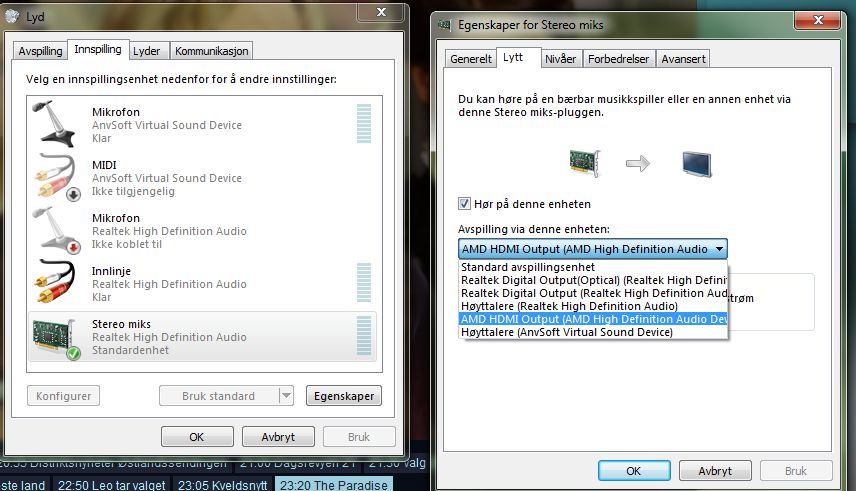This screenshot has width=856, height=491.
Task: Select the 'MIDI' Ikke tilgjengelig row
Action: click(203, 178)
